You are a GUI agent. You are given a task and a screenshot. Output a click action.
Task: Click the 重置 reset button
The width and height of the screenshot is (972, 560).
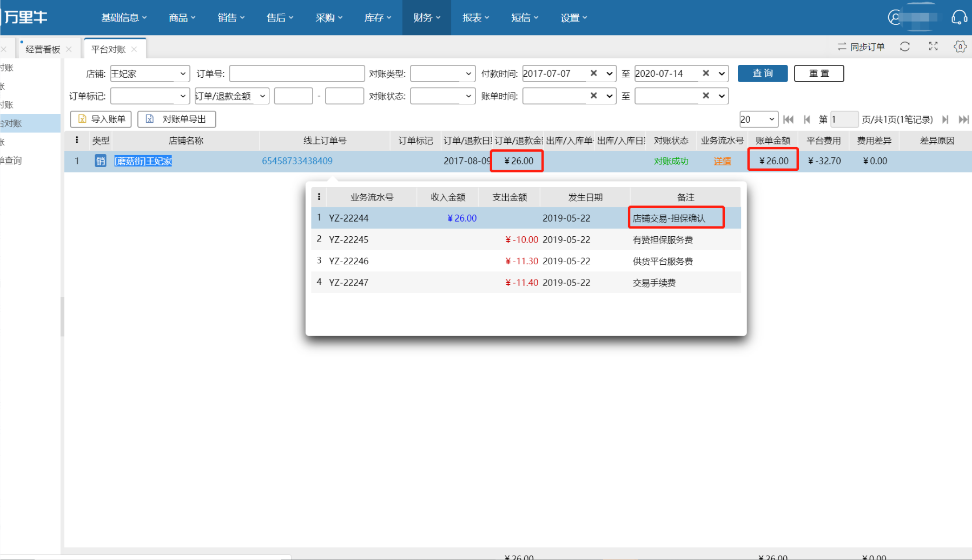pos(819,73)
